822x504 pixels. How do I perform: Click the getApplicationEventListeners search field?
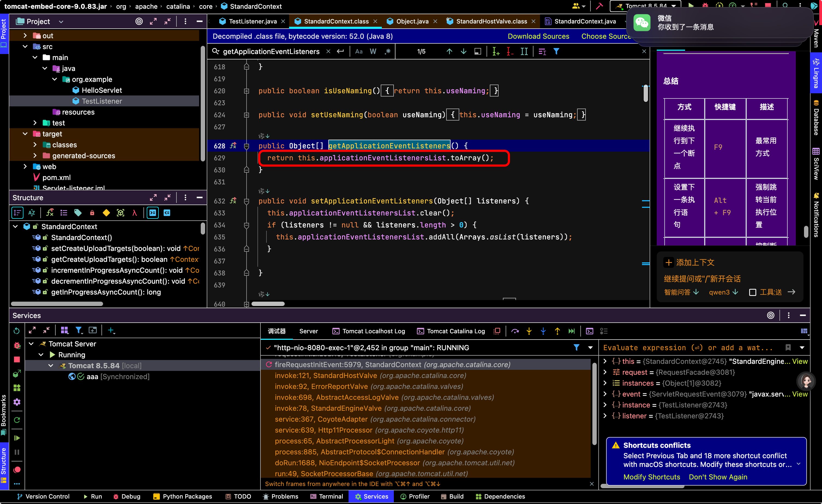(x=271, y=51)
